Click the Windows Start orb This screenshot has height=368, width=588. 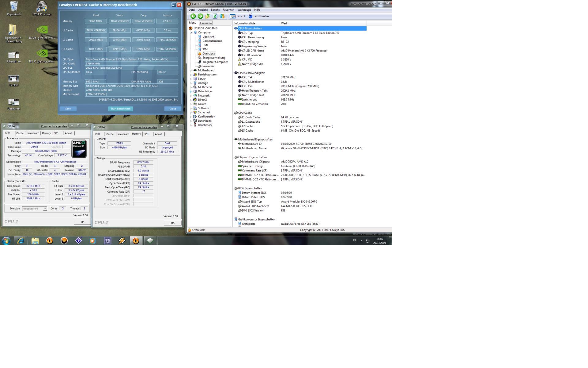[x=6, y=241]
